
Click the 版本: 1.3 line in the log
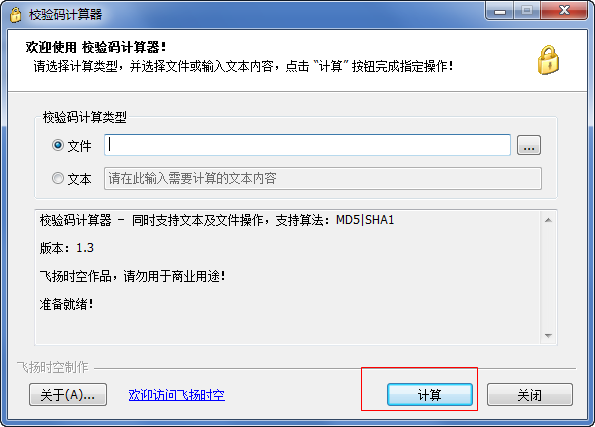[66, 248]
